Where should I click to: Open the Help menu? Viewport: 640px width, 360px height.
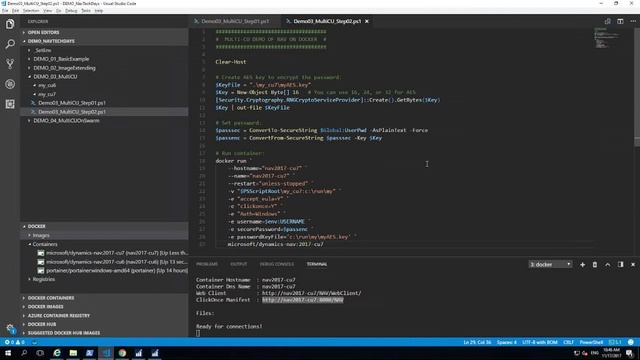tap(99, 11)
